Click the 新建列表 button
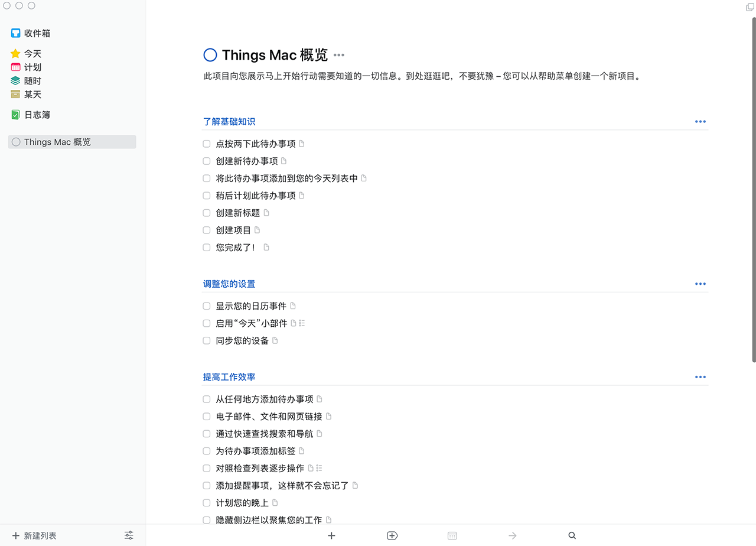756x546 pixels. click(34, 535)
